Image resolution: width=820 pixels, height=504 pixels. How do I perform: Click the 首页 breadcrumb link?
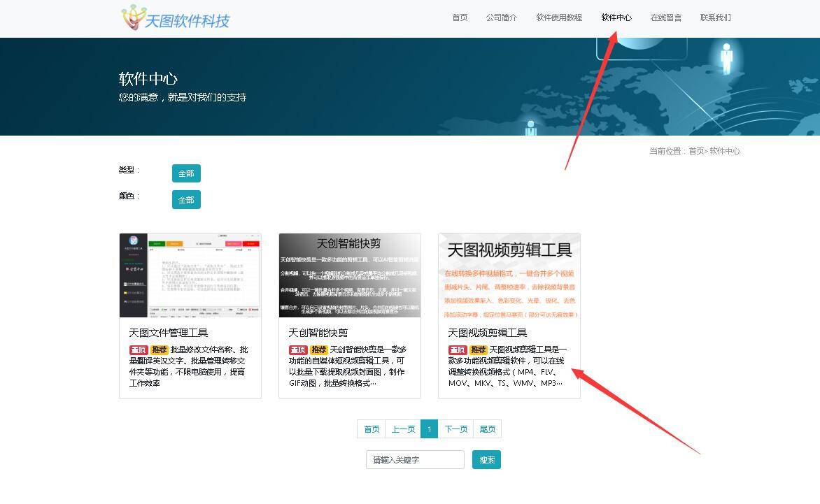(696, 151)
